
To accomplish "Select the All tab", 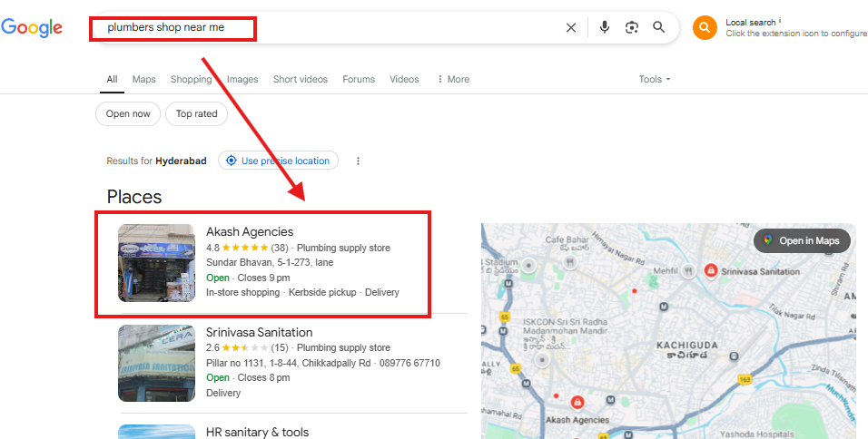I will 112,79.
